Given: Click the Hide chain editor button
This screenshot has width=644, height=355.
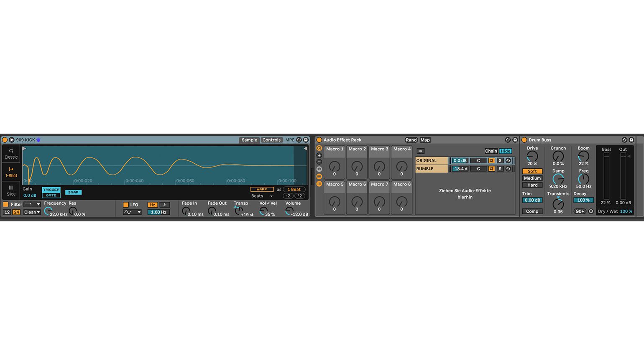Looking at the screenshot, I should coord(506,151).
